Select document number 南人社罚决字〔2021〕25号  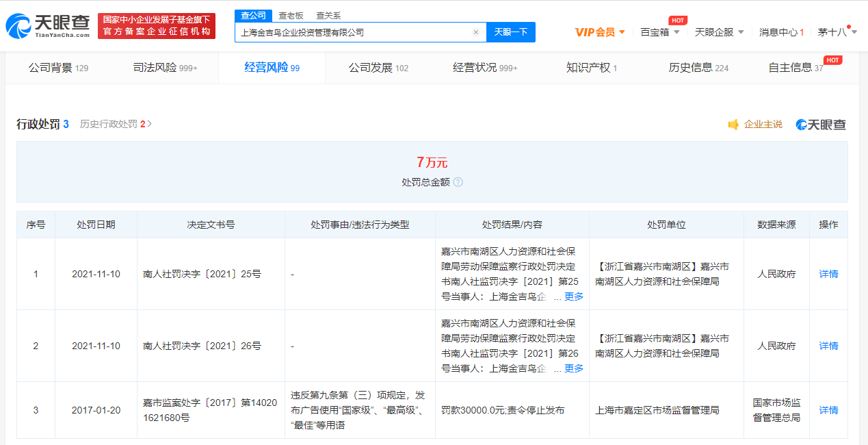pos(202,274)
